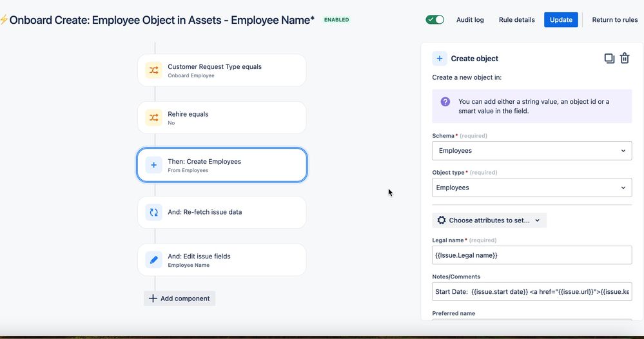The height and width of the screenshot is (339, 644).
Task: Open the Audit log
Action: 470,20
